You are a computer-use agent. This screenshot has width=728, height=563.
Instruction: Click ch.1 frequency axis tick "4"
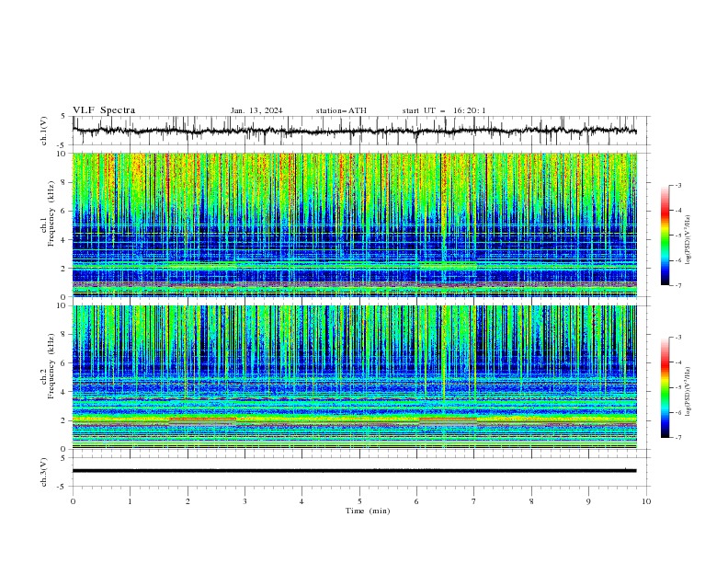click(x=65, y=240)
